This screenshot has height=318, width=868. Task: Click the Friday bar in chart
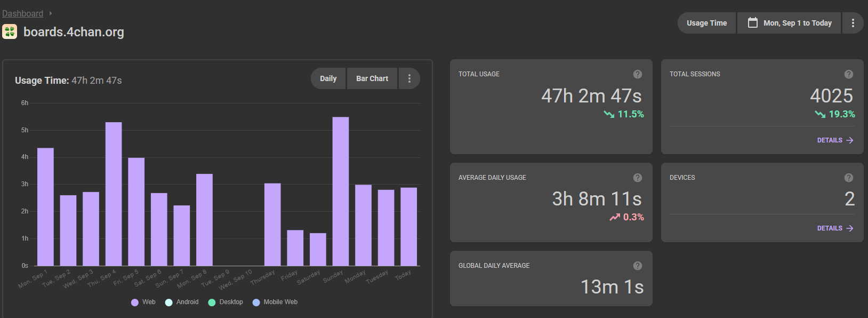tap(295, 248)
